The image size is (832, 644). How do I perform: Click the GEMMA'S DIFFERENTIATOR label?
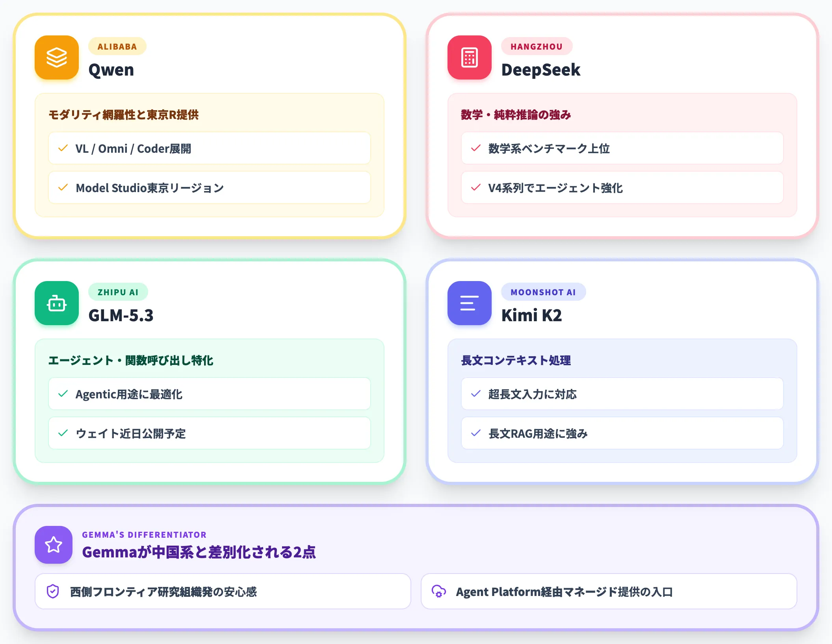tap(144, 535)
